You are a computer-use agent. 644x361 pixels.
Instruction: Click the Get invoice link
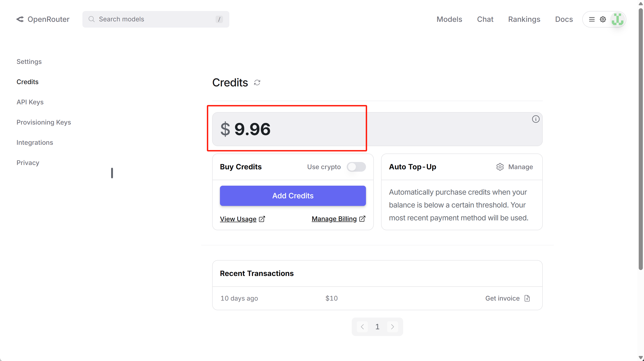(x=502, y=298)
